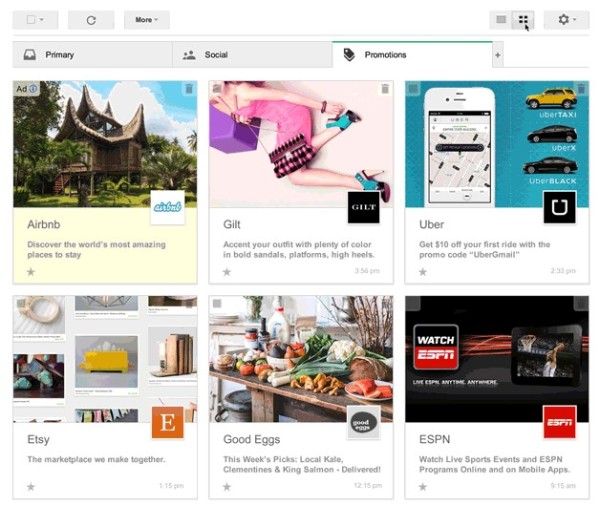The width and height of the screenshot is (600, 506).
Task: Open the Good Eggs vegetables image
Action: (301, 359)
